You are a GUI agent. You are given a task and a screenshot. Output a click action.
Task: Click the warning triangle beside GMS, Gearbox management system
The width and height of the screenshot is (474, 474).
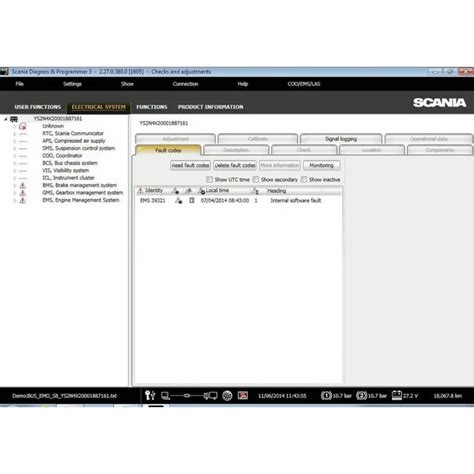[23, 193]
